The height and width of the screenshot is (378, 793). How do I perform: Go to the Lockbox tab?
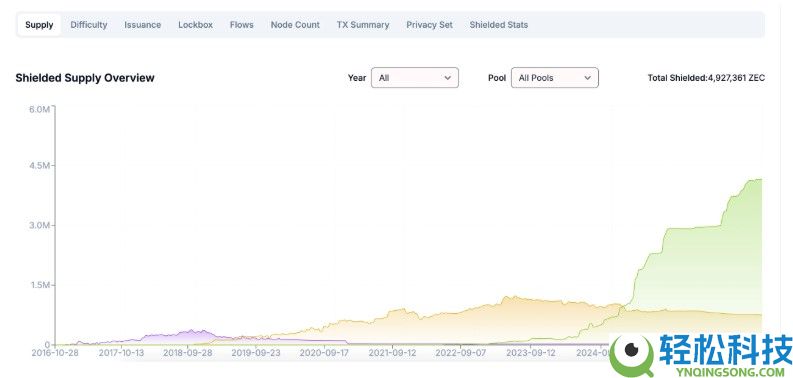pyautogui.click(x=195, y=25)
